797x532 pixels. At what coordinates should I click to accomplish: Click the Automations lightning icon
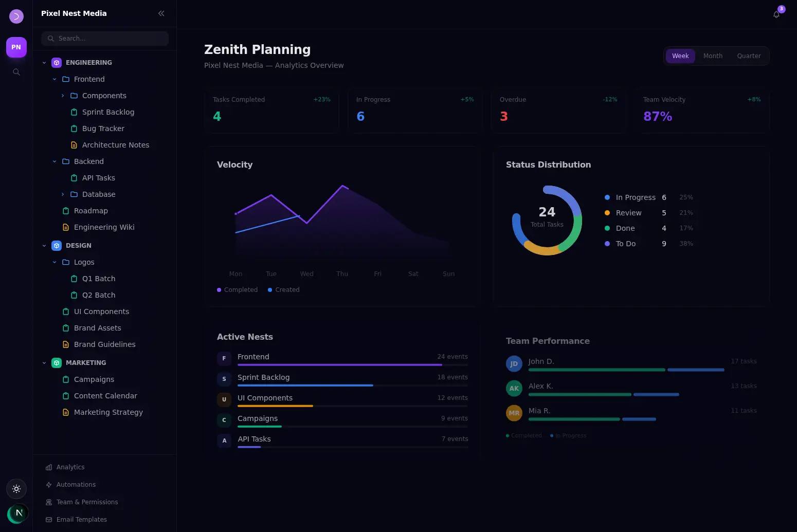click(x=49, y=485)
